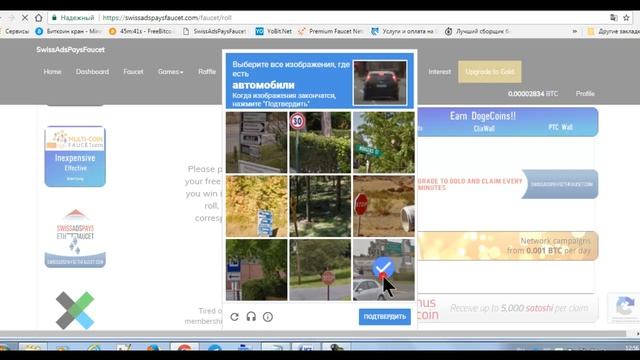The height and width of the screenshot is (360, 640).
Task: Open captcha help info icon
Action: tap(268, 317)
